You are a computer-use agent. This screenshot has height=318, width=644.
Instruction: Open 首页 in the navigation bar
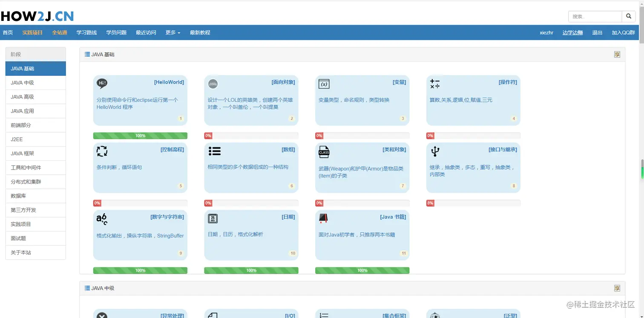8,32
